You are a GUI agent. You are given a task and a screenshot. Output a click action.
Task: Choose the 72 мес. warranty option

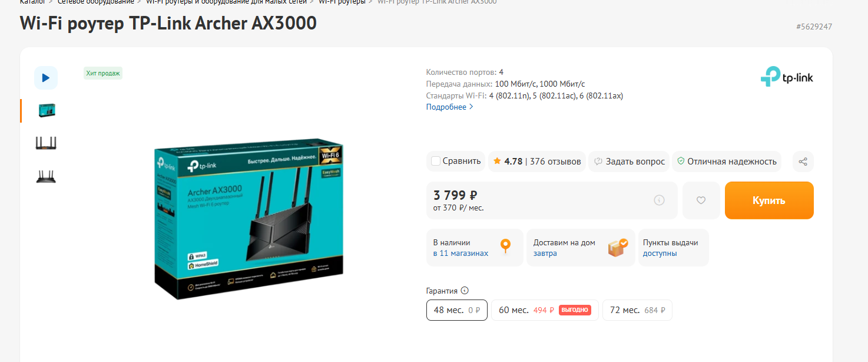click(x=637, y=310)
